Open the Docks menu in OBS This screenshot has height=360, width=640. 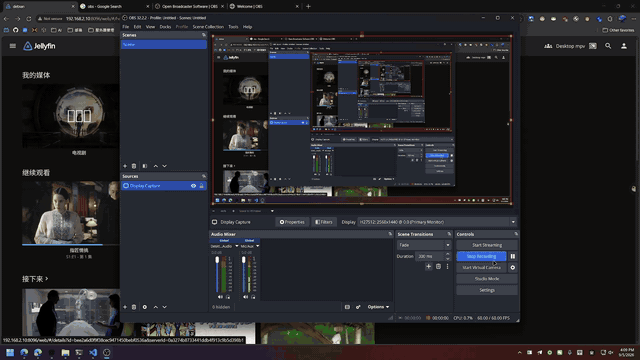[x=165, y=27]
